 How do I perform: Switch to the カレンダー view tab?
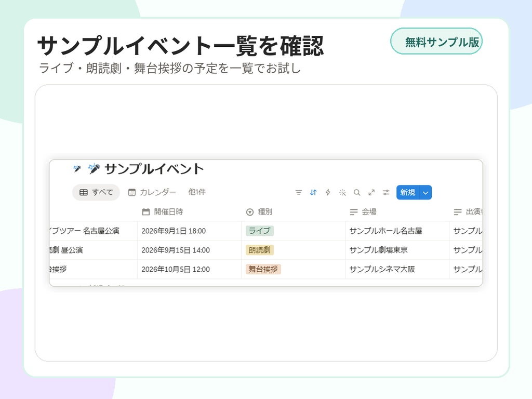click(x=152, y=192)
